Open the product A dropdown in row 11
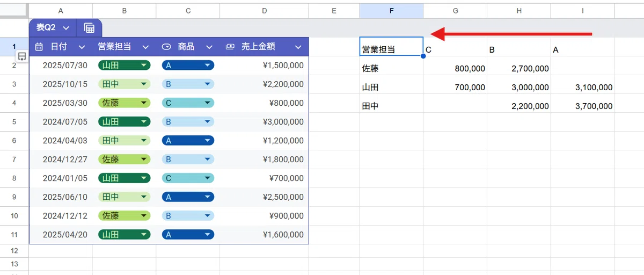Screen dimensions: 644x275 click(x=208, y=235)
